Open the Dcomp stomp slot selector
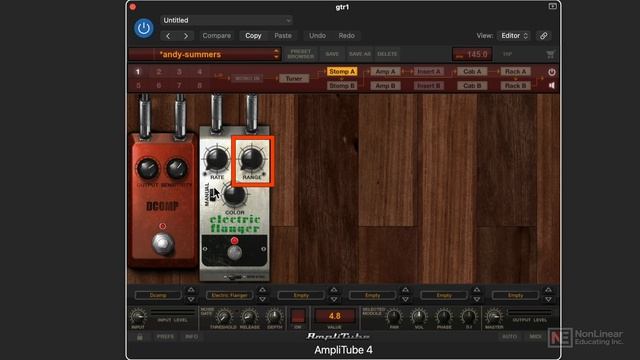Viewport: 640px width, 360px height. 158,295
